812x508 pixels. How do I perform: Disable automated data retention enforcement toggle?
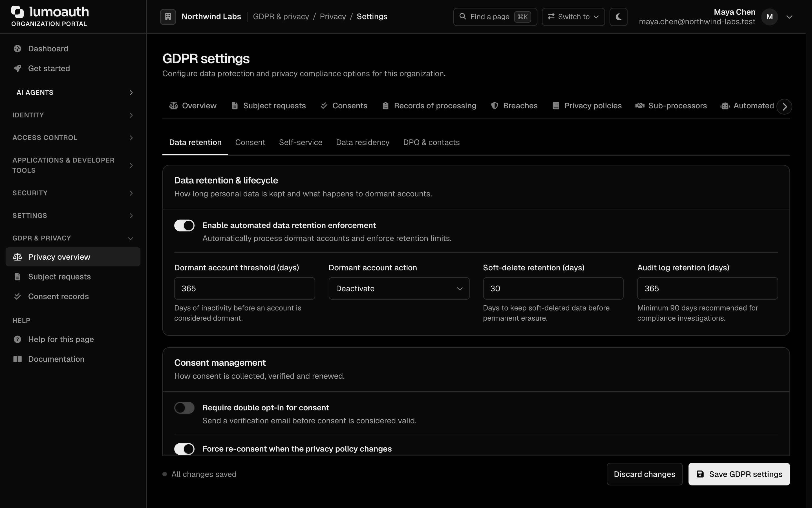tap(184, 225)
